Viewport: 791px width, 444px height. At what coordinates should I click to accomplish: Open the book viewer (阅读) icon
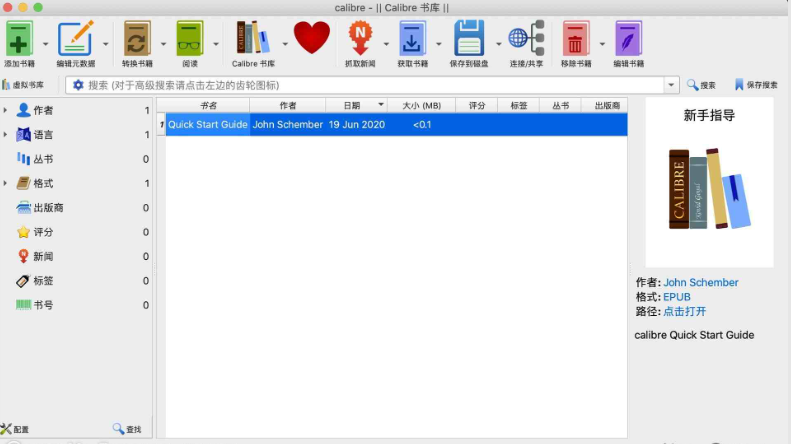coord(190,38)
